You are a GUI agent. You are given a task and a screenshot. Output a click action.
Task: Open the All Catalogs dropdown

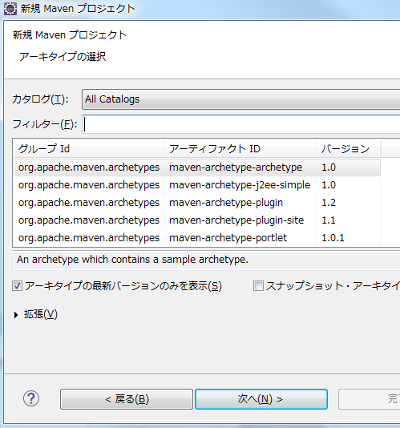(241, 99)
